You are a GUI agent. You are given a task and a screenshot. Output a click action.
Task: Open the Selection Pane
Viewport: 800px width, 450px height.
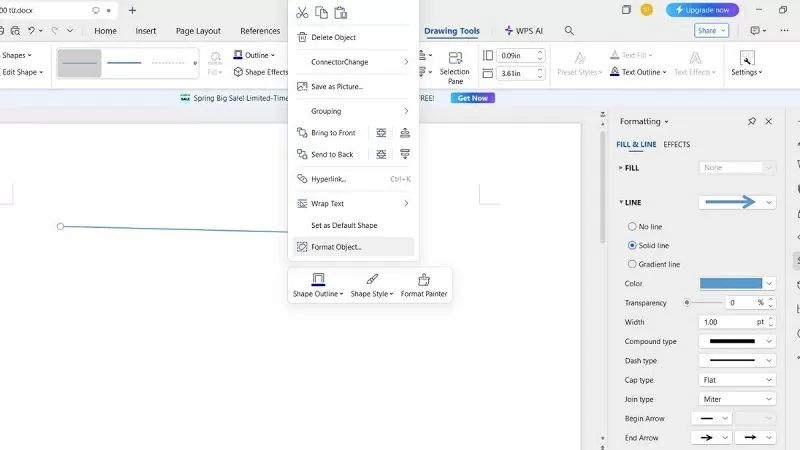coord(454,66)
